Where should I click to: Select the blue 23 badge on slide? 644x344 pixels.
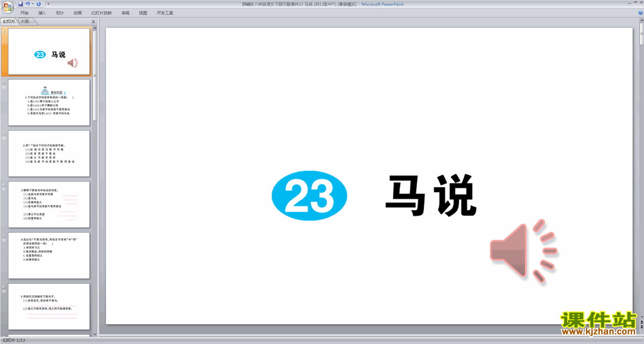pos(309,196)
